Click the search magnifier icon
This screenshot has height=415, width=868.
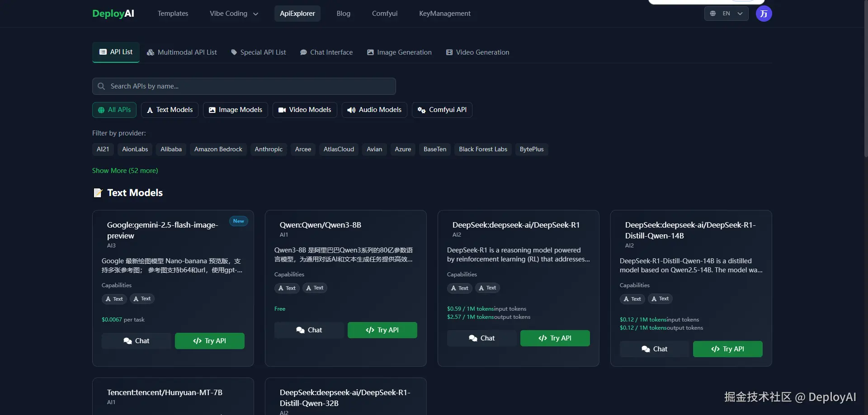pos(101,86)
